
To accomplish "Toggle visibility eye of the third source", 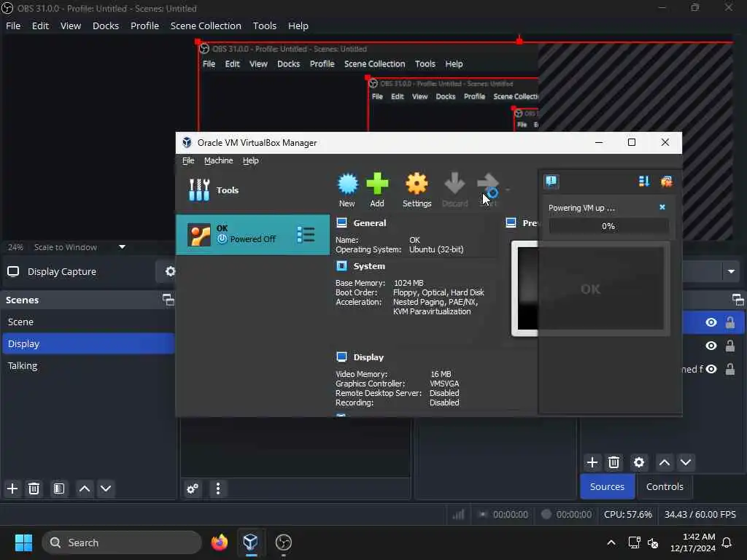I will [711, 369].
